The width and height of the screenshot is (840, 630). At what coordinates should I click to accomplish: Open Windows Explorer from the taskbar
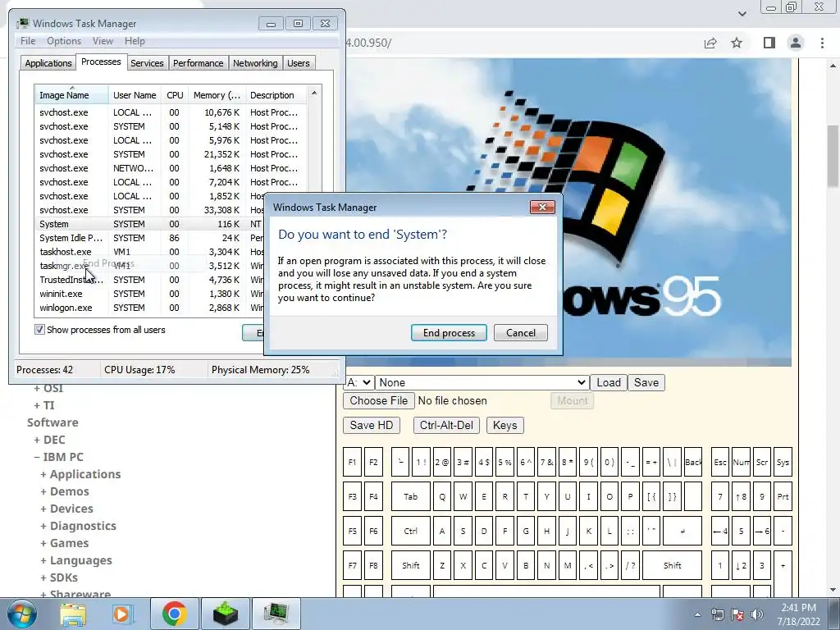(x=73, y=614)
